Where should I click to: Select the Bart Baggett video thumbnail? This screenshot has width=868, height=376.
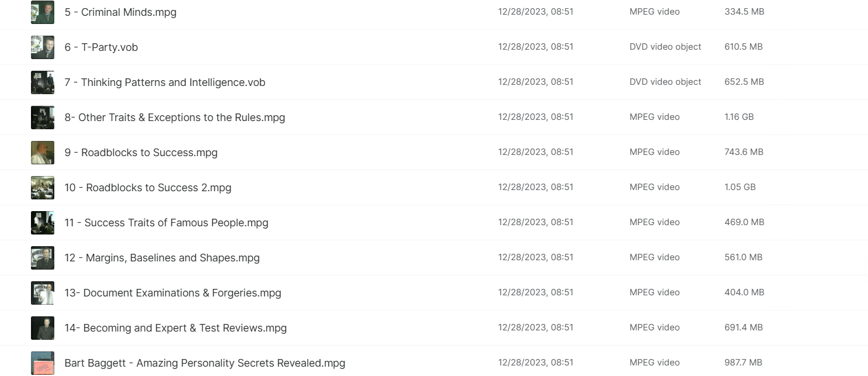click(43, 363)
